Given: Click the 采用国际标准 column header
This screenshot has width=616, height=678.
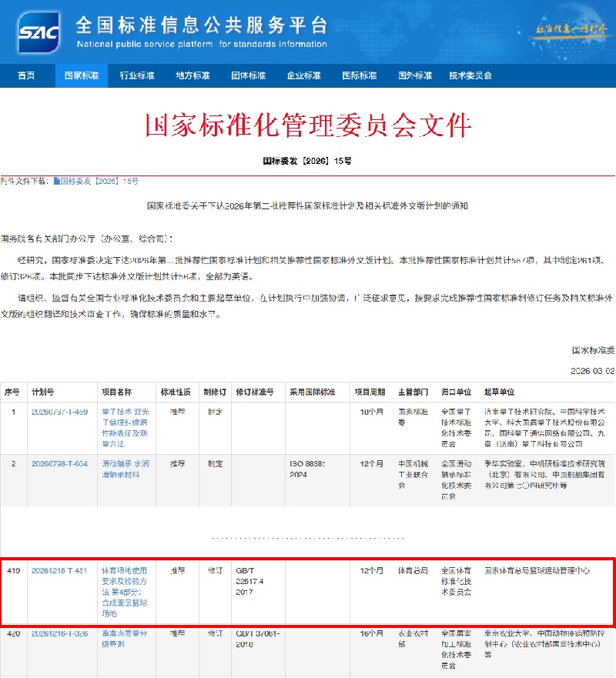Looking at the screenshot, I should coord(313,392).
